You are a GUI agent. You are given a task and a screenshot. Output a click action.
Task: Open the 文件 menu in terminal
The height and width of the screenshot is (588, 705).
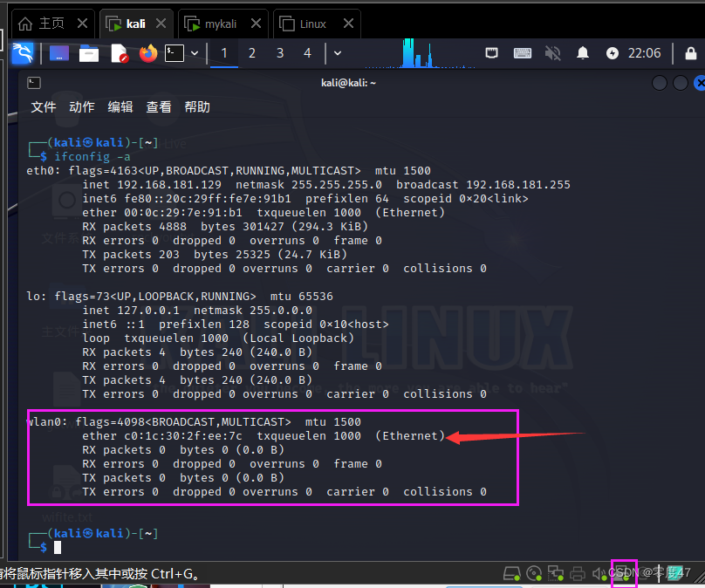click(44, 107)
